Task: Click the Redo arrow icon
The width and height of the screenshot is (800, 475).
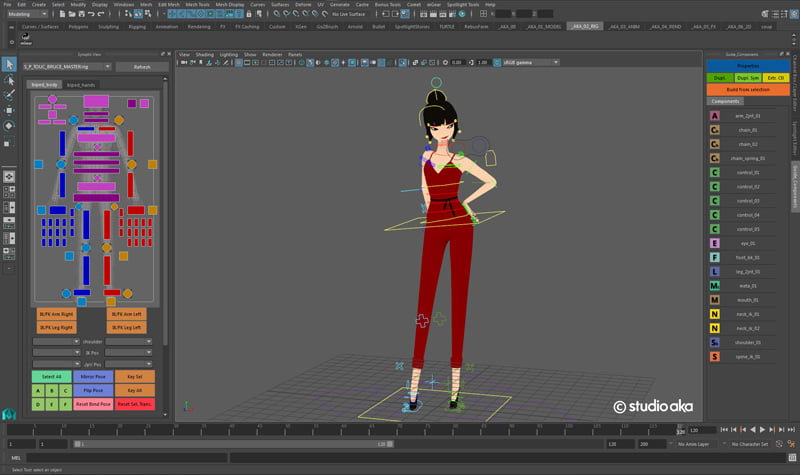Action: (x=101, y=14)
